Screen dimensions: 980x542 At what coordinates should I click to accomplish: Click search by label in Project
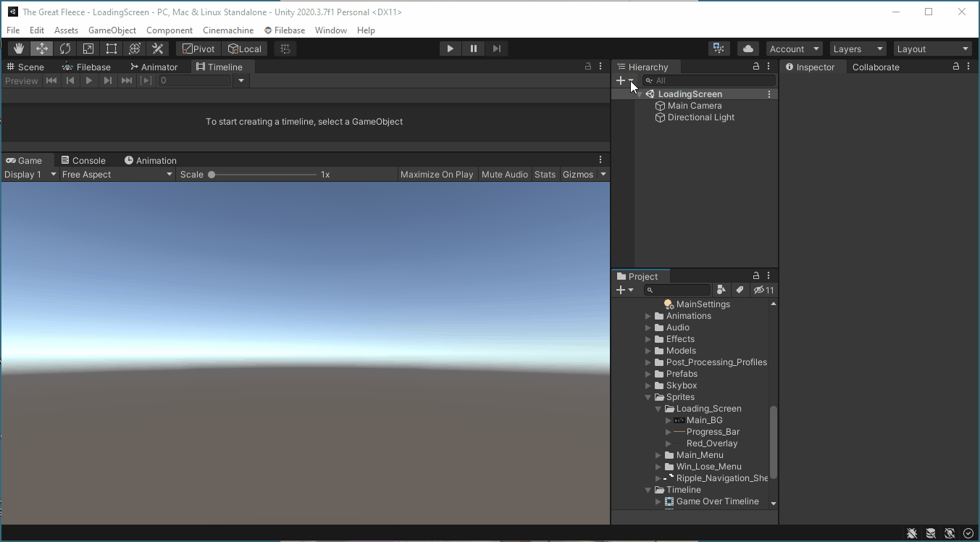tap(740, 290)
